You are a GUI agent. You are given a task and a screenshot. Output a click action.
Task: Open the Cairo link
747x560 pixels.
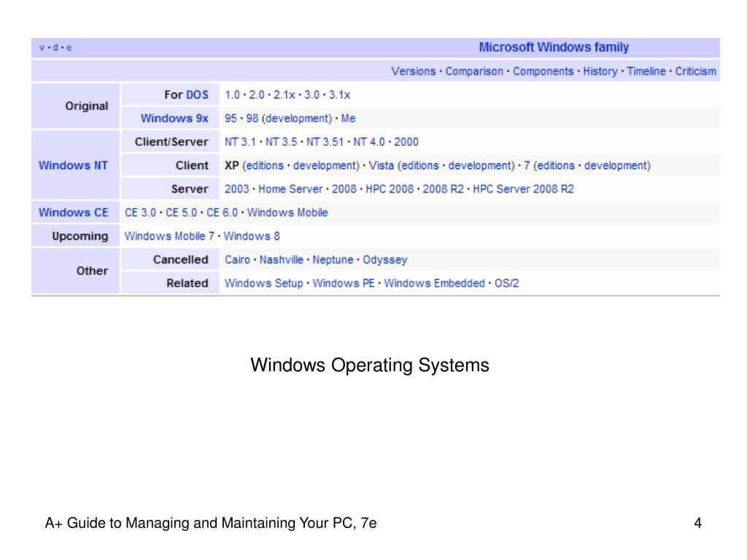pyautogui.click(x=237, y=260)
